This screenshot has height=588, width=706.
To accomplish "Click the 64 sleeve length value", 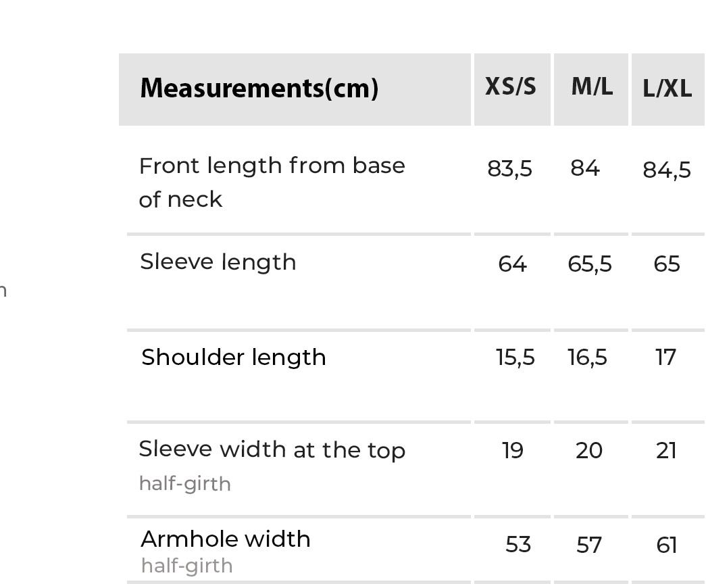I will [512, 264].
